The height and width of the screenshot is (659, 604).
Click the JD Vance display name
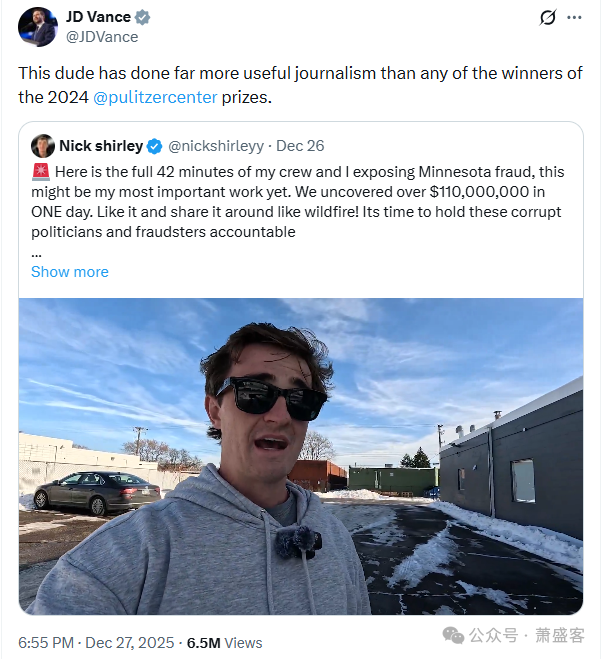click(98, 17)
